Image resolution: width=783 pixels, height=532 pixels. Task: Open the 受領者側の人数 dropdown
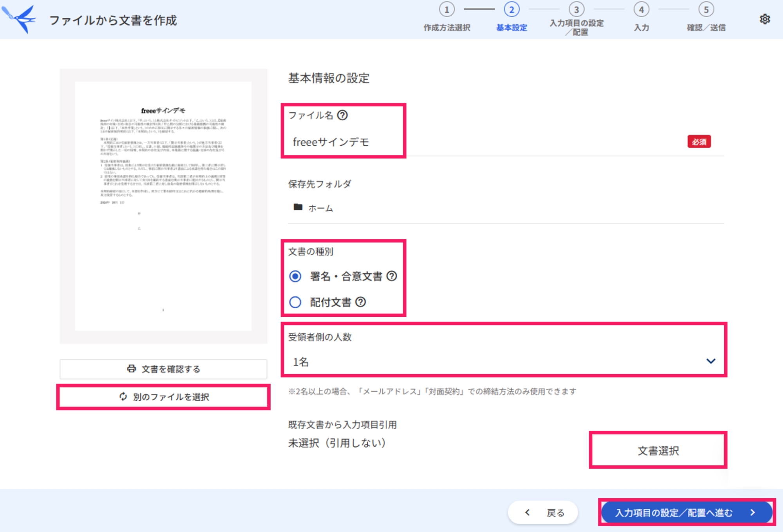tap(505, 362)
